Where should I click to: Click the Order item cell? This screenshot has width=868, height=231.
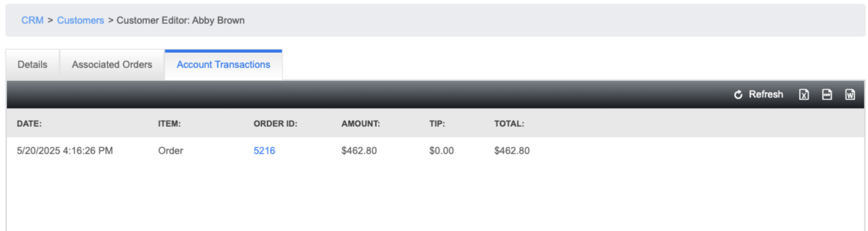tap(171, 151)
